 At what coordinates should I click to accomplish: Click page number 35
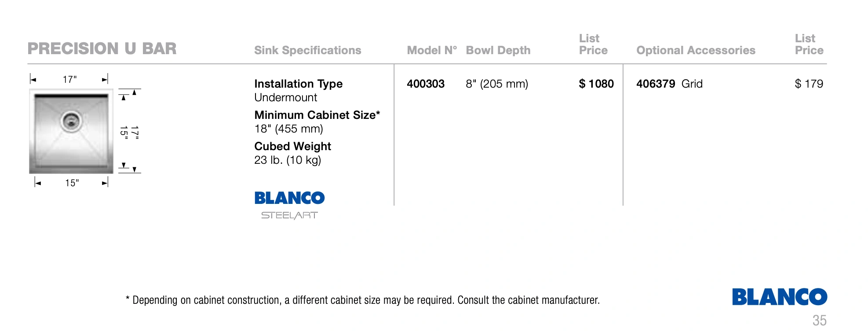pyautogui.click(x=819, y=320)
